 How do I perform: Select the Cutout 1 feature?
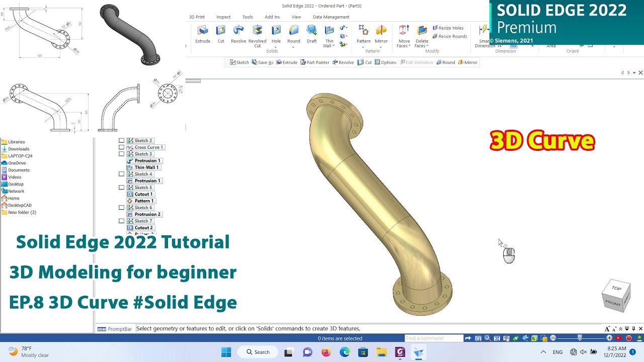(140, 194)
